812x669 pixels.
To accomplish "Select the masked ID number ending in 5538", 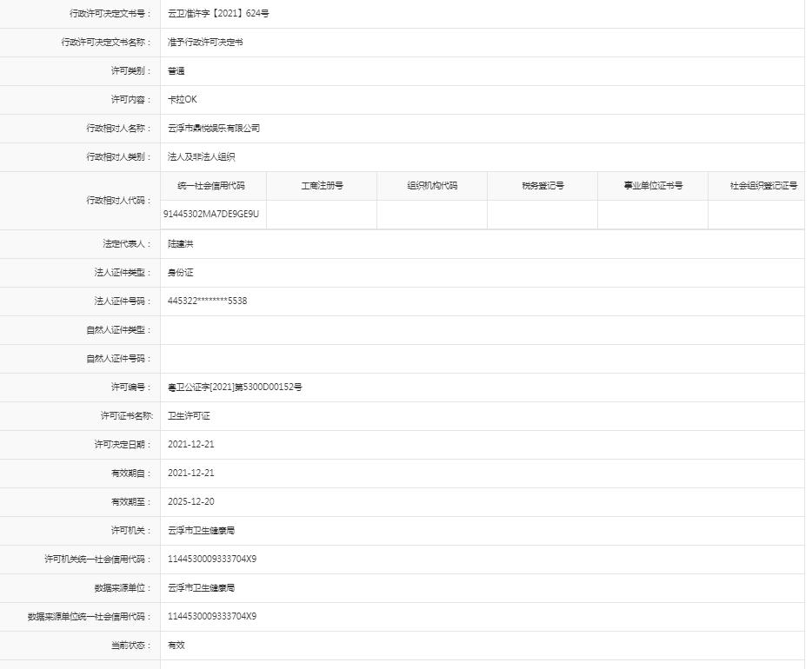I will [208, 301].
